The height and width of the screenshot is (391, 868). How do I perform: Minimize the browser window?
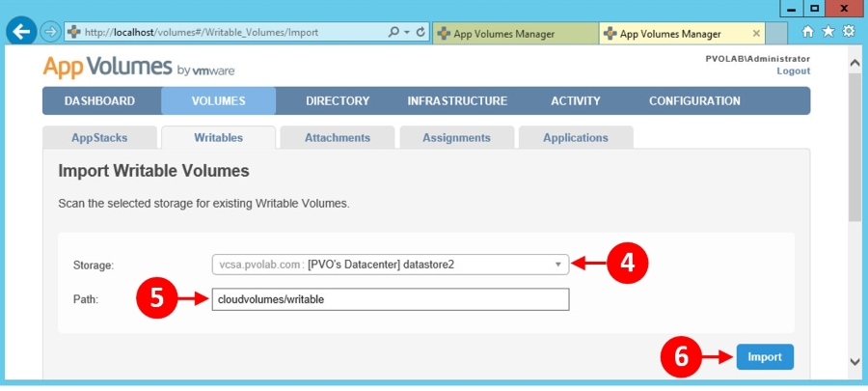tap(792, 9)
